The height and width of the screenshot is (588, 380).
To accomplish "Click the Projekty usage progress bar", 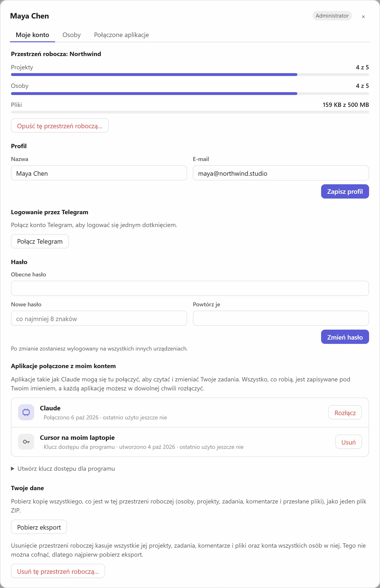I will point(190,75).
